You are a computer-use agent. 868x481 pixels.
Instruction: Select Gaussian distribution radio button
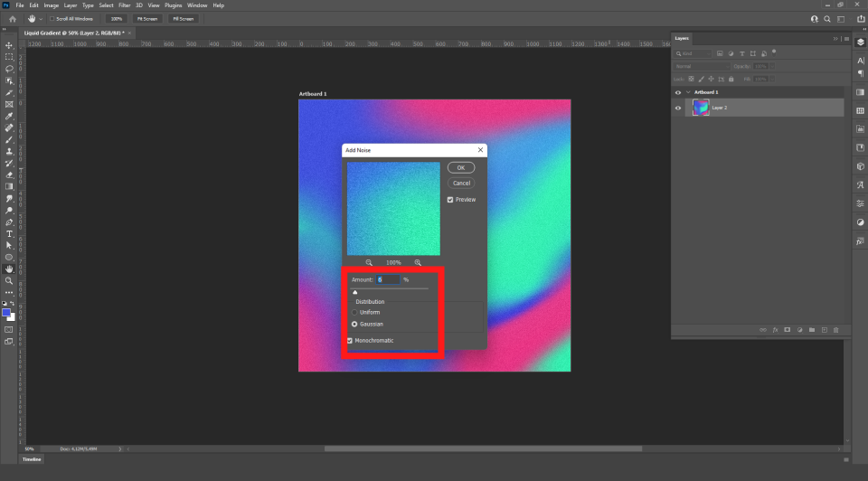tap(354, 324)
